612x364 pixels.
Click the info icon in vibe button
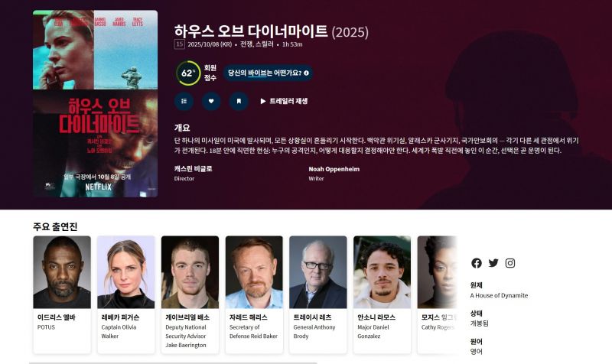[x=306, y=73]
